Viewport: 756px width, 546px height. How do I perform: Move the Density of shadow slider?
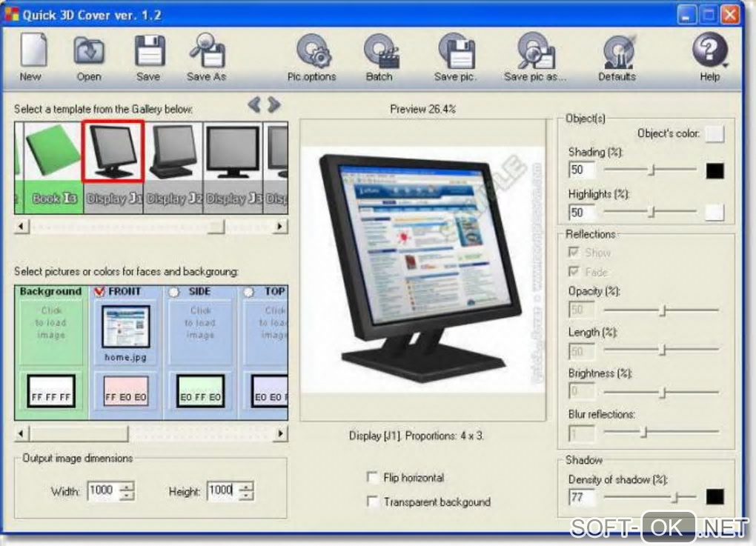tap(677, 497)
